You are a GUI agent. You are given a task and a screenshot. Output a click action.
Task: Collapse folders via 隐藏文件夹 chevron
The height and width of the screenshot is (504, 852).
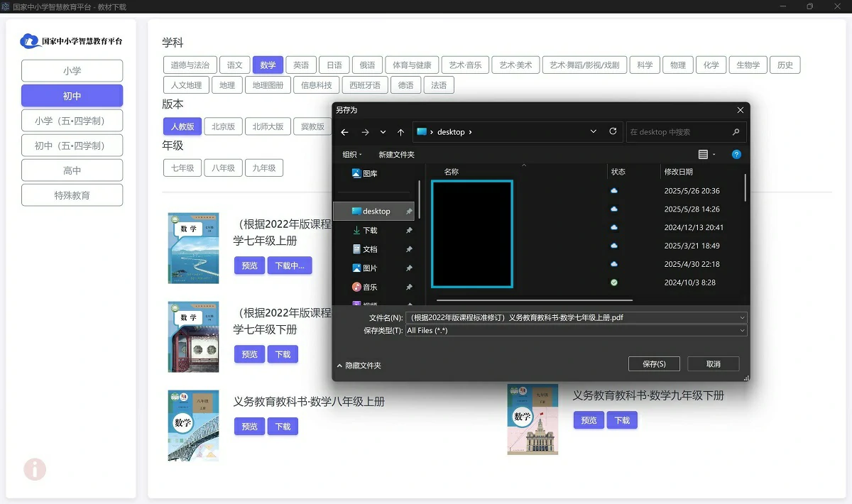[x=340, y=366]
